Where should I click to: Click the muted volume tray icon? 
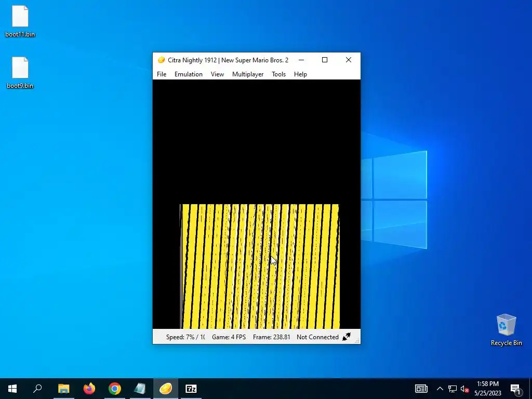(x=464, y=389)
